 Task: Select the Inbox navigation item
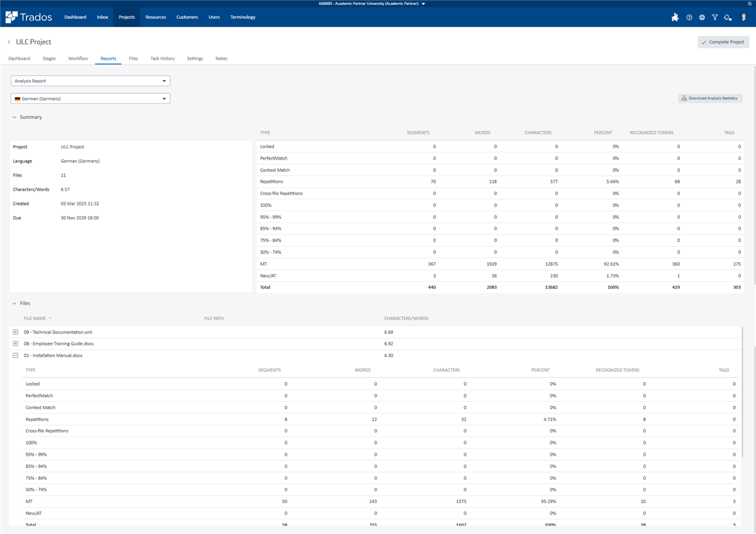[x=102, y=17]
